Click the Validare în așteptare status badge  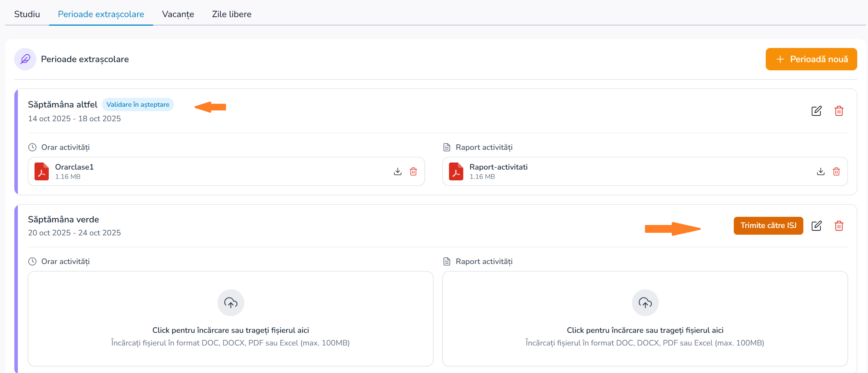click(x=138, y=104)
